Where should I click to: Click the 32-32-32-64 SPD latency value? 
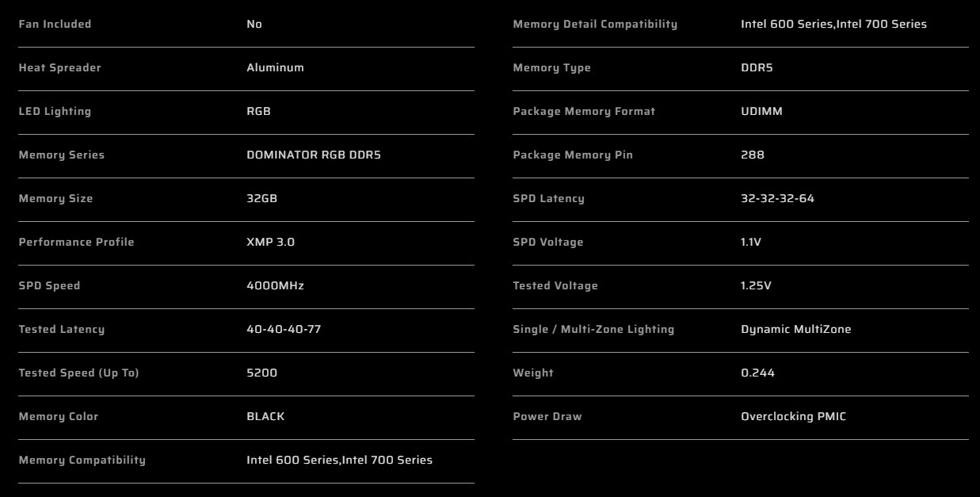coord(777,198)
